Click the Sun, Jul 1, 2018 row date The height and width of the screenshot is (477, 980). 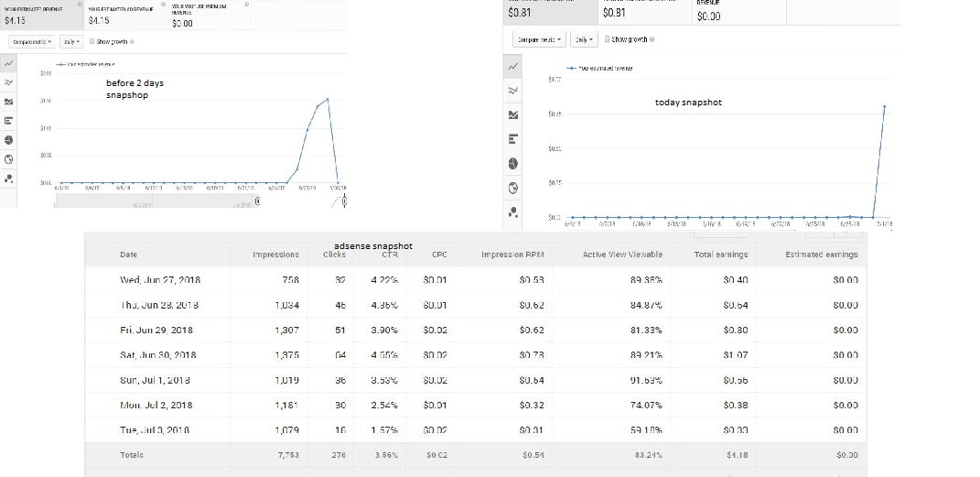[155, 380]
